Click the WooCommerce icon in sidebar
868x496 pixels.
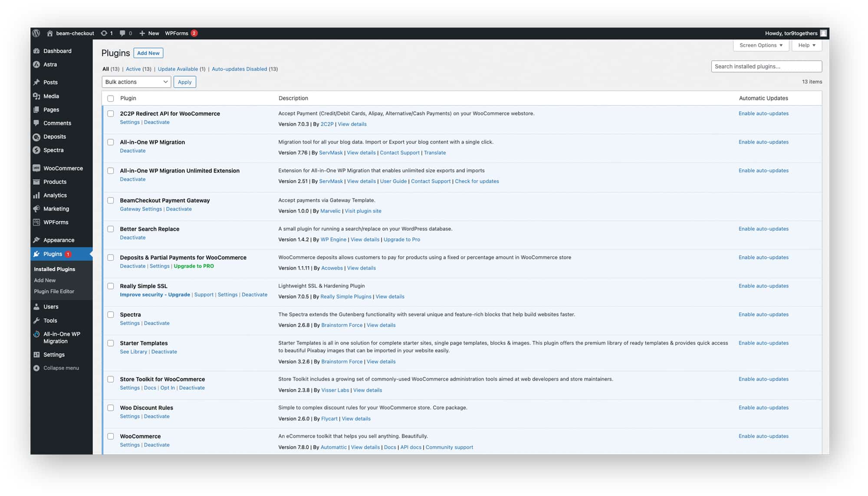(36, 168)
